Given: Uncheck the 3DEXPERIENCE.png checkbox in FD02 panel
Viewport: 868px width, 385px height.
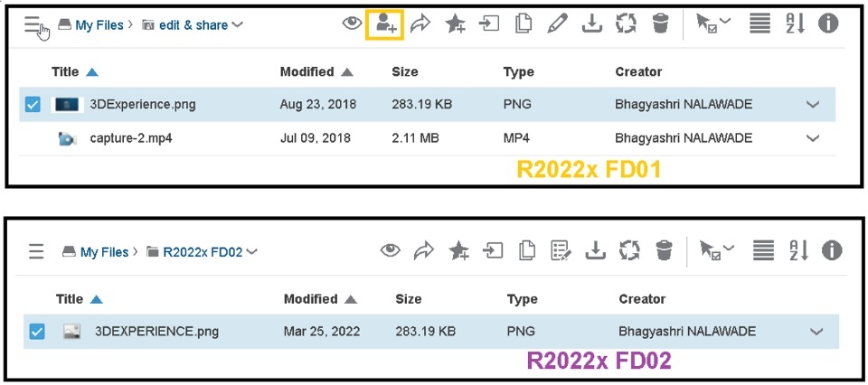Looking at the screenshot, I should 36,332.
